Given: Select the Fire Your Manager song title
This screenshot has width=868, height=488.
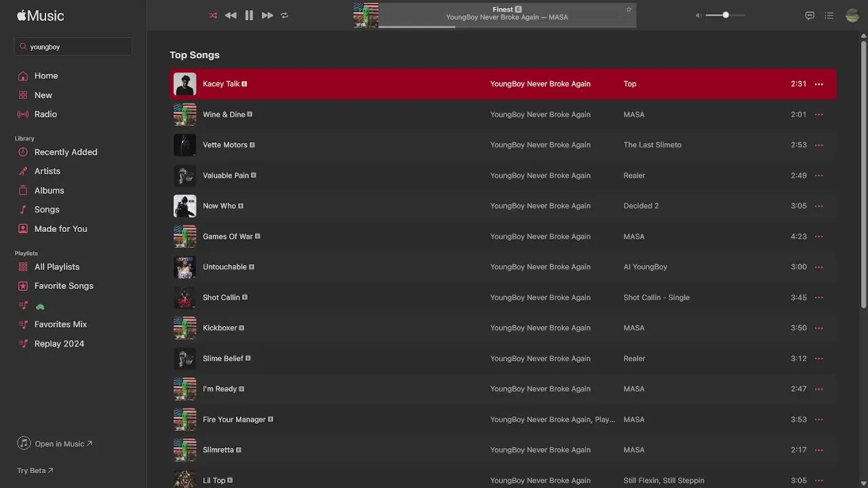Looking at the screenshot, I should (x=234, y=420).
